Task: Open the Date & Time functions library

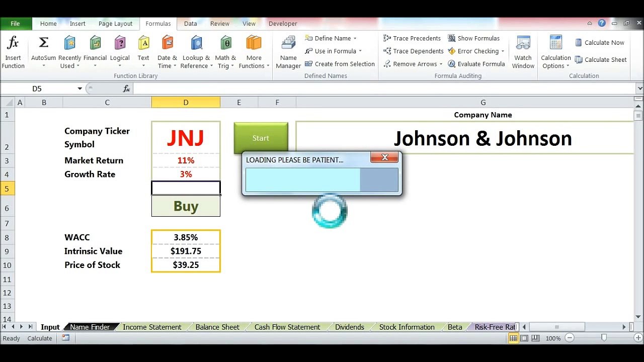Action: tap(167, 52)
